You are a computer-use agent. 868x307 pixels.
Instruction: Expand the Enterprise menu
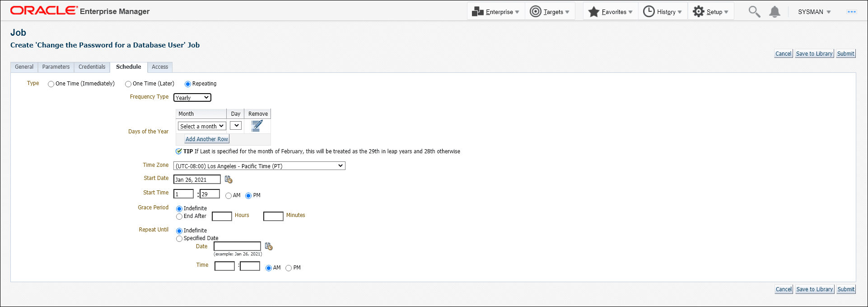coord(496,12)
